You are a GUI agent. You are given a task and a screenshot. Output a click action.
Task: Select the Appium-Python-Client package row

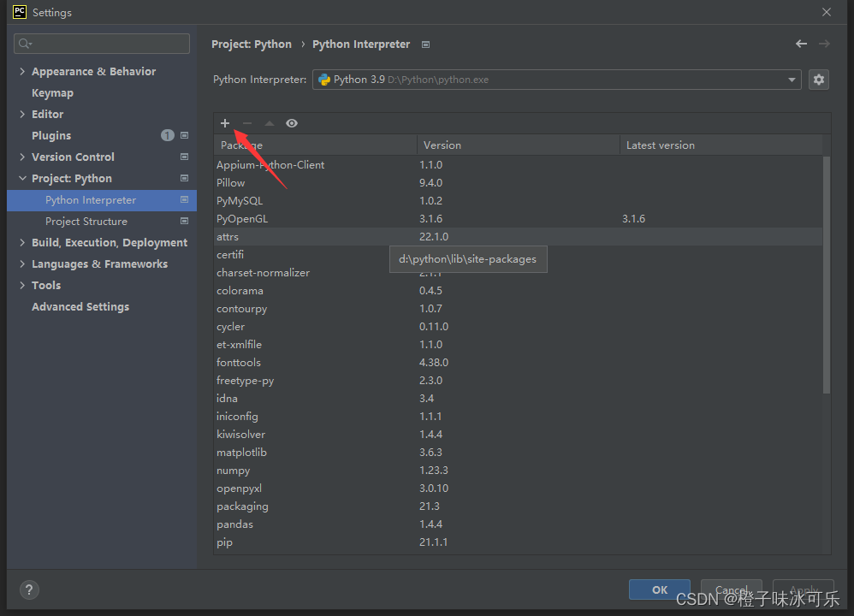[x=518, y=164]
